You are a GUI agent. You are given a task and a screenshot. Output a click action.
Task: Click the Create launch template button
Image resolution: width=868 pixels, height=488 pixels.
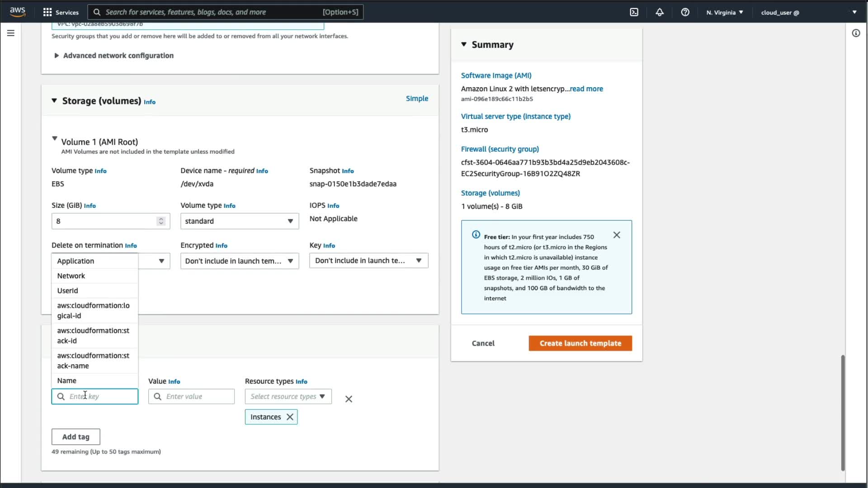coord(580,343)
